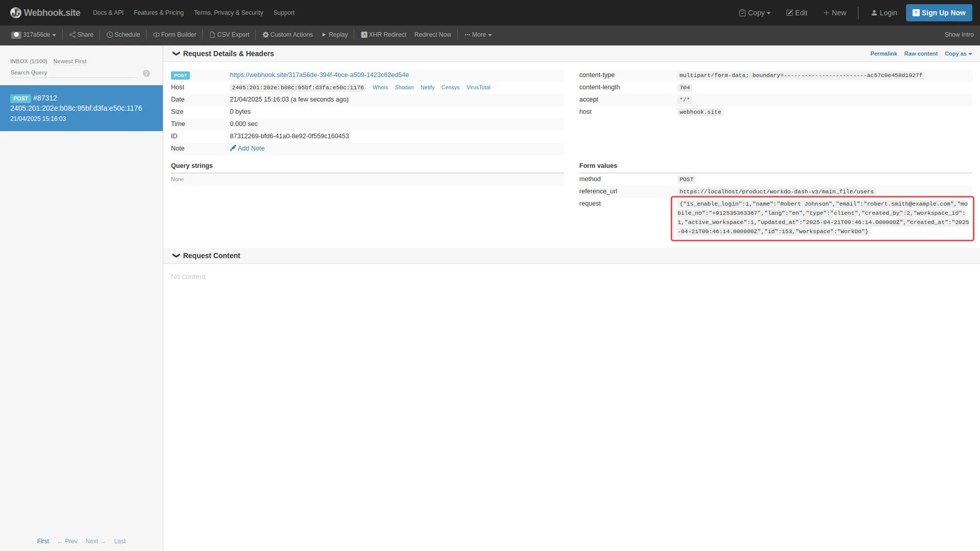Viewport: 980px width, 551px height.
Task: Open Terms, Privacy & Security page
Action: tap(228, 12)
